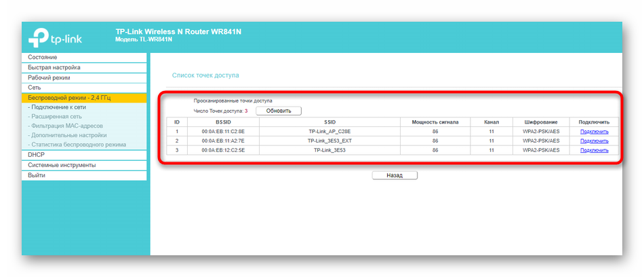Screen dimensions: 644x277
Task: Click the Просканированные точки доступа text
Action: [233, 100]
